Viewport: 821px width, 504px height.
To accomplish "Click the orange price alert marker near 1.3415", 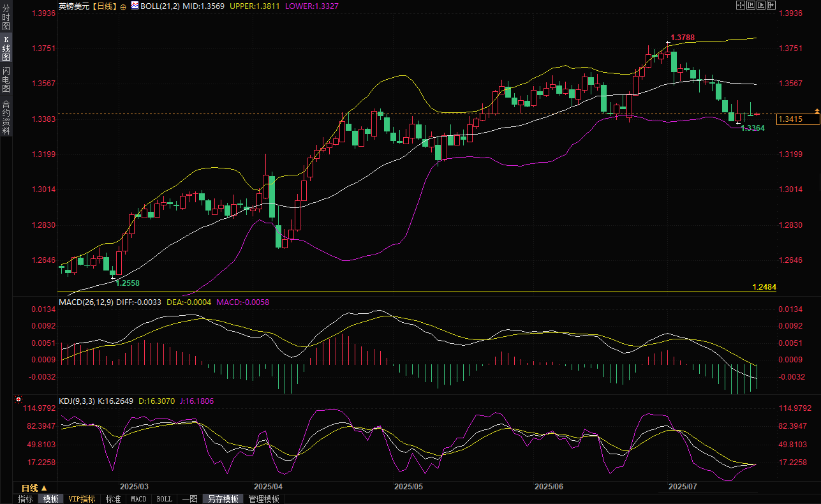I will pos(817,112).
